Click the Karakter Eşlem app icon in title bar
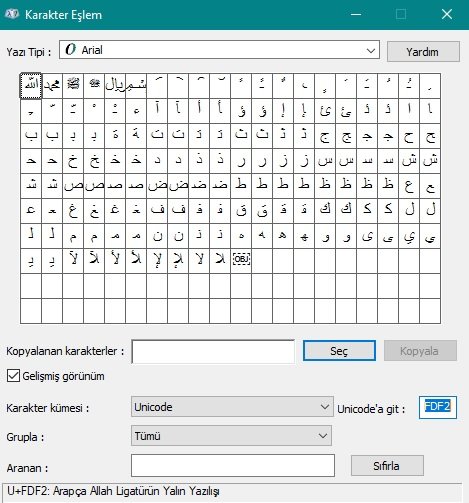469x503 pixels. (12, 14)
